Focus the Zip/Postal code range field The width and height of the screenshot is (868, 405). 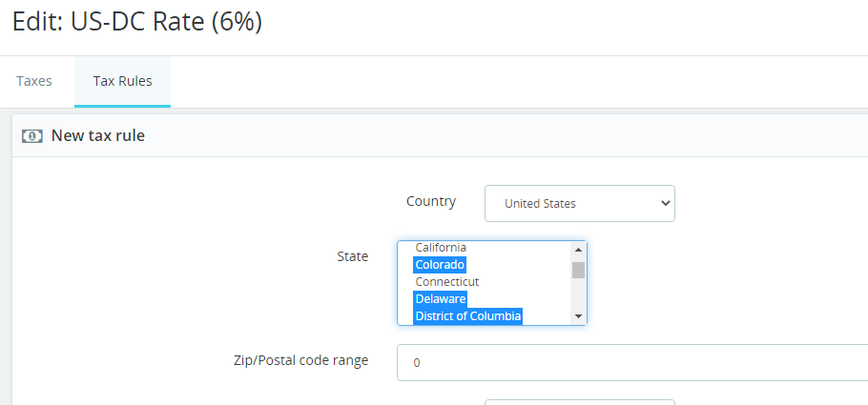(x=631, y=363)
